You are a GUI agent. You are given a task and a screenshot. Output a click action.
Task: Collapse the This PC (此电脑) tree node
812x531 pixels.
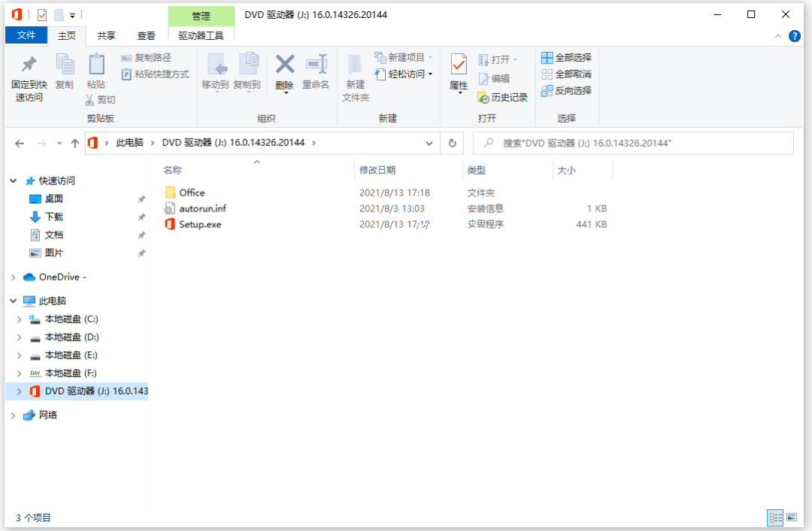[14, 301]
